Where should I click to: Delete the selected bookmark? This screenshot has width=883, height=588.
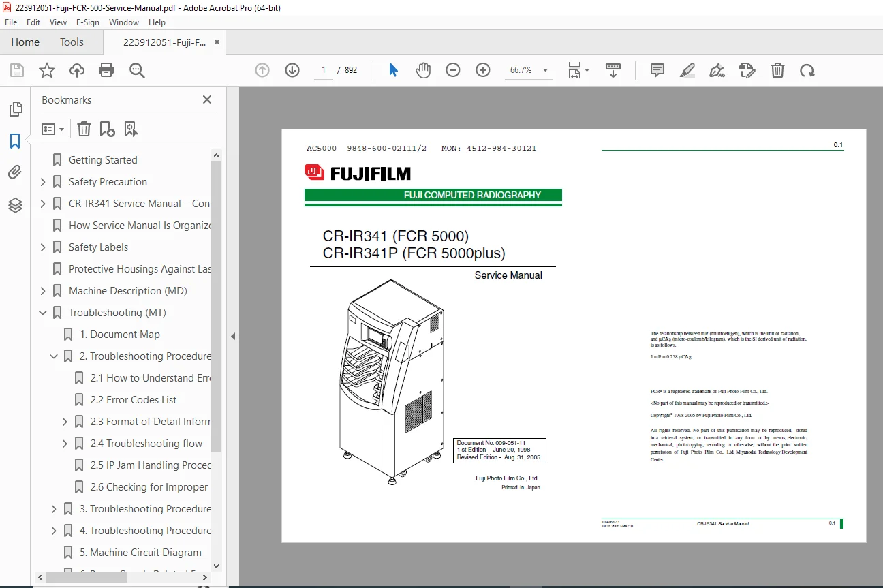click(x=84, y=129)
